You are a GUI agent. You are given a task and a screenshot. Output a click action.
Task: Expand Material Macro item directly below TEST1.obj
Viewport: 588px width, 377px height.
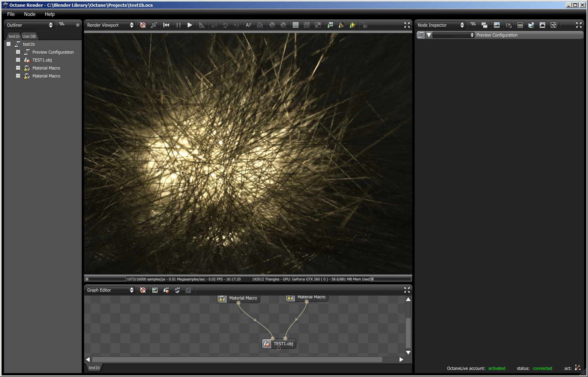point(18,68)
